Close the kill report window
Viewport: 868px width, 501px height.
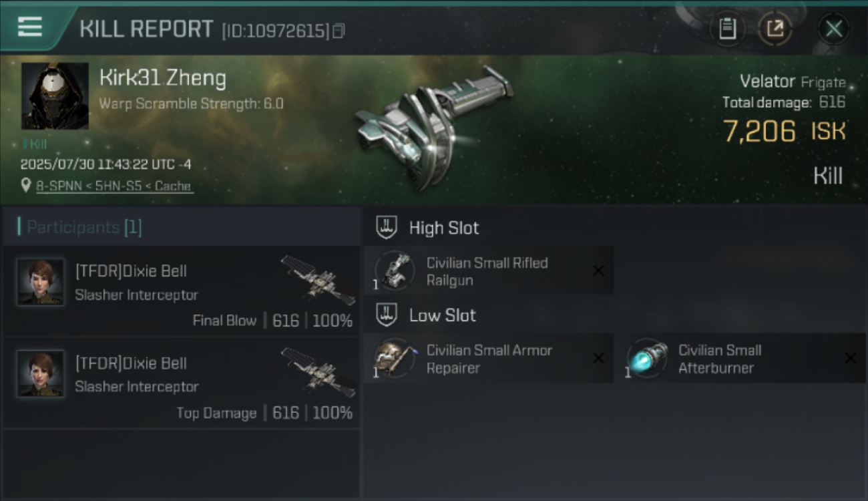coord(834,29)
